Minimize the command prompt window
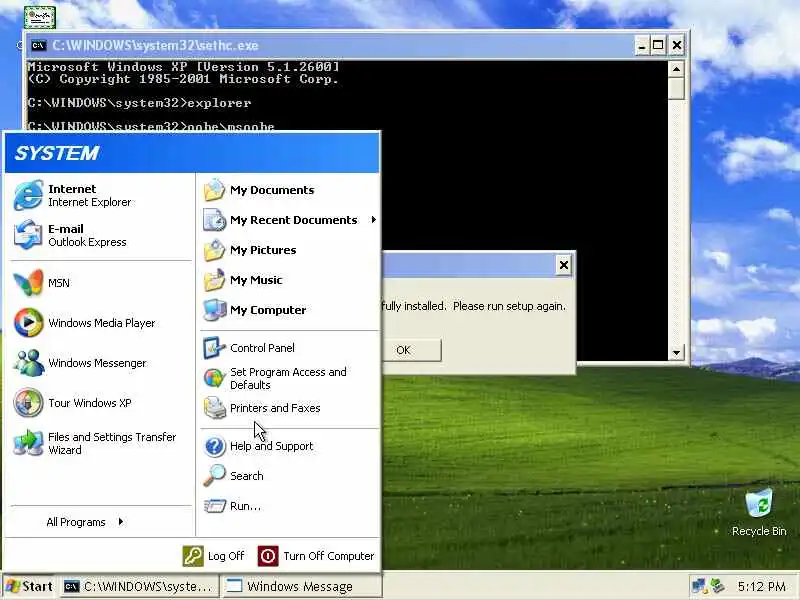 click(x=642, y=45)
